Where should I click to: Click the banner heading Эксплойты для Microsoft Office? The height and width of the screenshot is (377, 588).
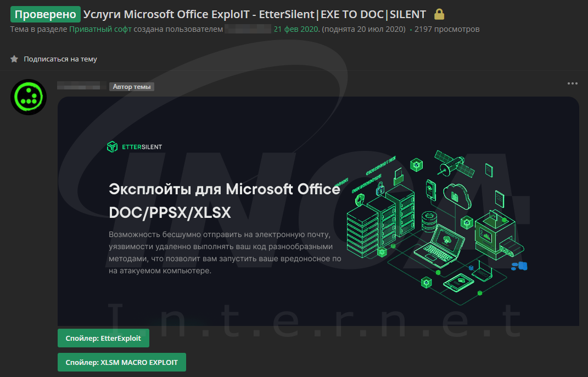tap(224, 189)
